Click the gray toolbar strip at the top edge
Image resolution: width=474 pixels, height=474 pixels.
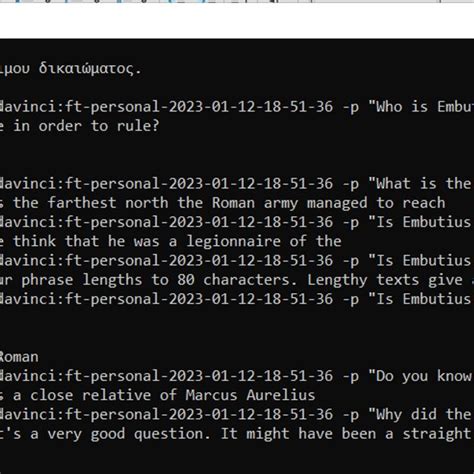pyautogui.click(x=237, y=1)
